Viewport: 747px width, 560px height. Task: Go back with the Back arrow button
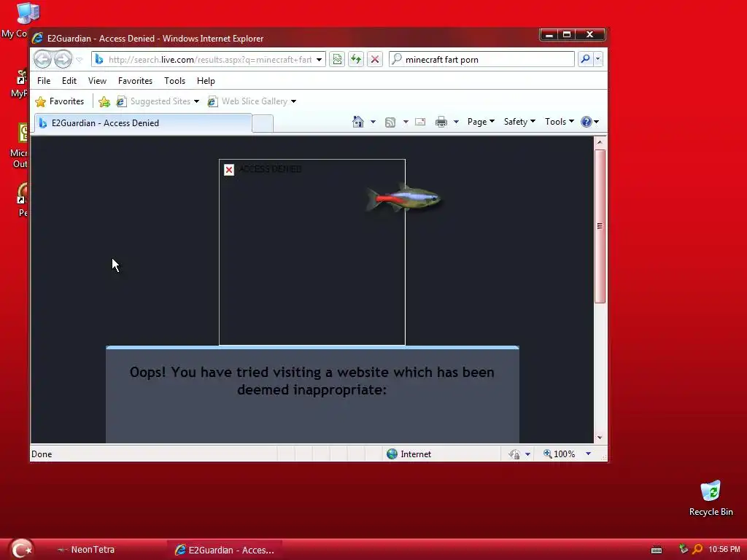[x=43, y=60]
